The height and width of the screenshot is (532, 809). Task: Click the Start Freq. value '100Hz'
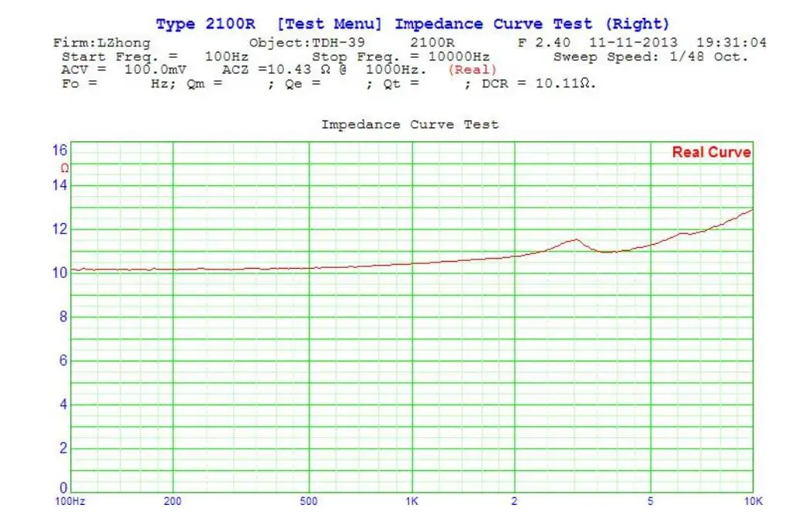coord(226,56)
